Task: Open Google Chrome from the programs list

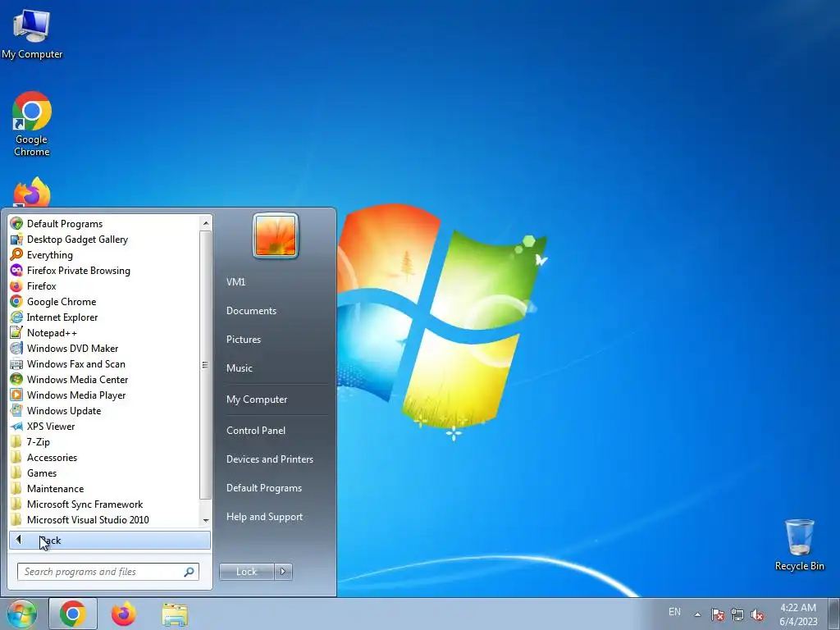Action: point(104,302)
